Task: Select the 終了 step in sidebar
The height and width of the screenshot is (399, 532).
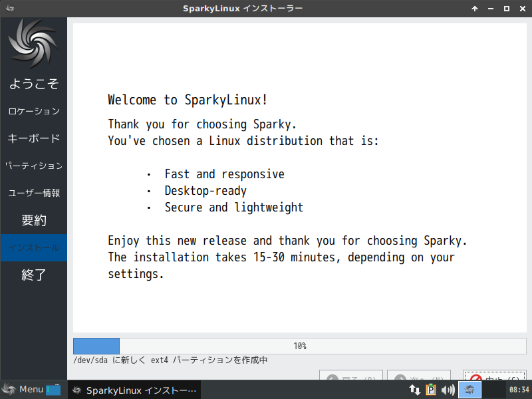Action: pyautogui.click(x=34, y=275)
